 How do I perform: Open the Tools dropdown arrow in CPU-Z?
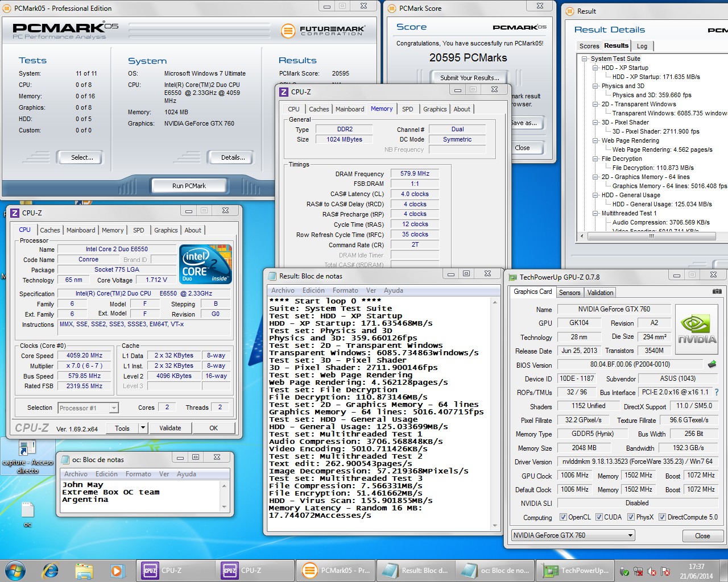click(x=143, y=428)
